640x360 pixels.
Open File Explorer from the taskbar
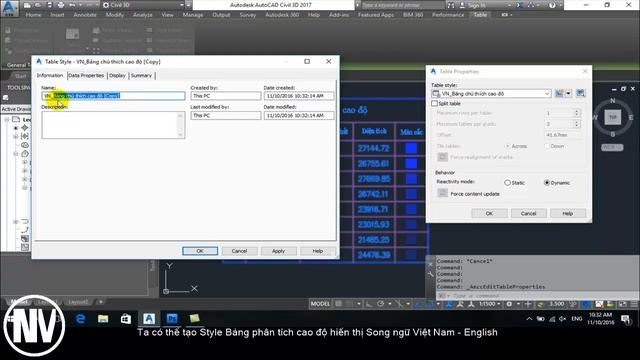(103, 319)
